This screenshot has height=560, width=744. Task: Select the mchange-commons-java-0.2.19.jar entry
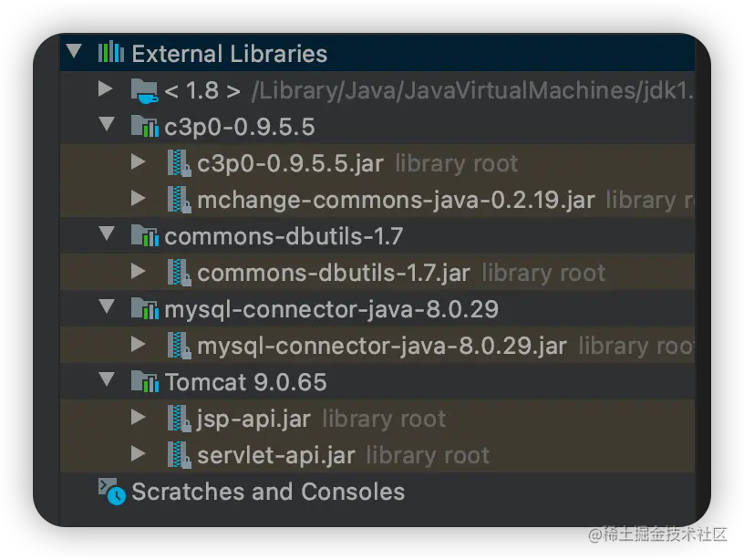396,200
